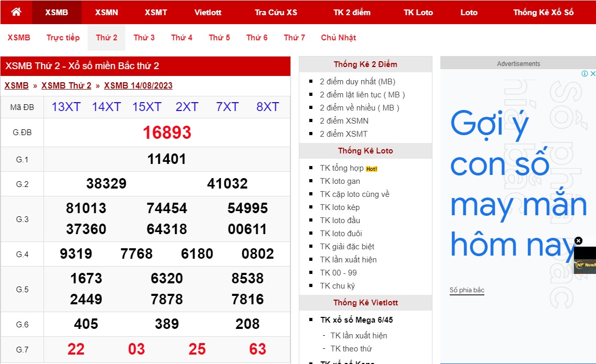Open the Tra Cứu XS menu
Screen dimensions: 596x364
pyautogui.click(x=276, y=13)
